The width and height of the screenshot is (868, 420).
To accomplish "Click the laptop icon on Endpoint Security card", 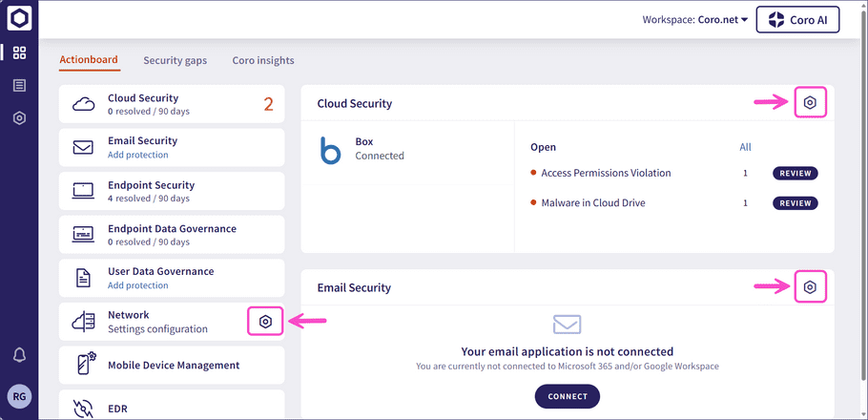I will pos(84,191).
